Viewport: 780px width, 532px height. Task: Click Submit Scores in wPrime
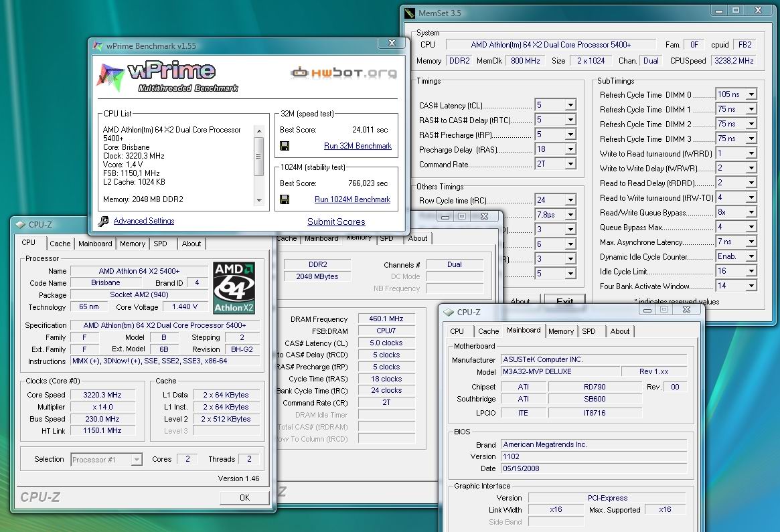click(336, 221)
